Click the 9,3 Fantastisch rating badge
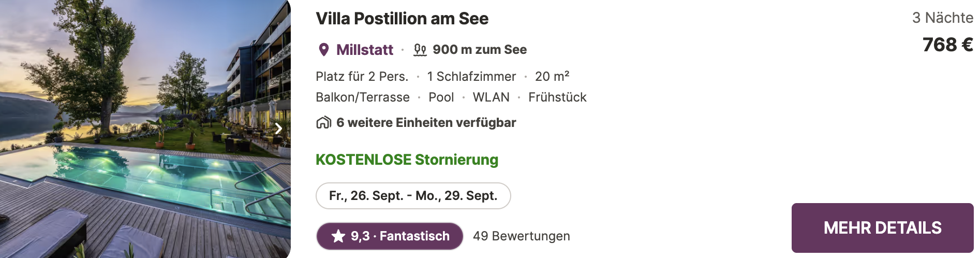Viewport: 980px width, 258px height. point(390,236)
